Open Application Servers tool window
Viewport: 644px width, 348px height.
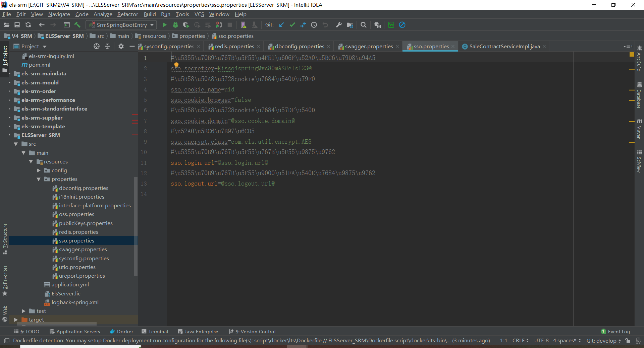(75, 332)
